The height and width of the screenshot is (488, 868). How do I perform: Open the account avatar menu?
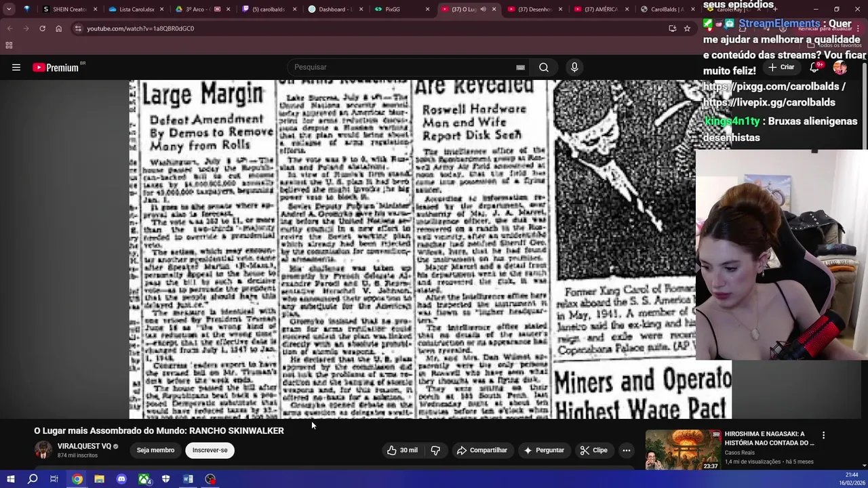840,67
